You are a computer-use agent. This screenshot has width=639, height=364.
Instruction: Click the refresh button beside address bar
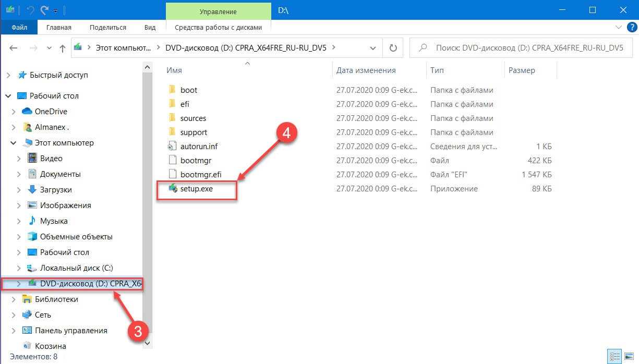pos(393,47)
